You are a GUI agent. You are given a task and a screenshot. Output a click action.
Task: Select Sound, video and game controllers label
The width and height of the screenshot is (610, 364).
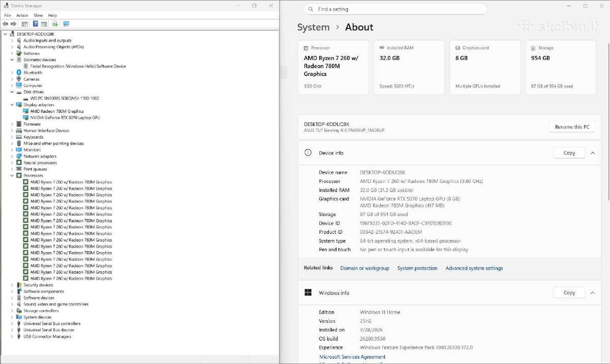(x=56, y=304)
